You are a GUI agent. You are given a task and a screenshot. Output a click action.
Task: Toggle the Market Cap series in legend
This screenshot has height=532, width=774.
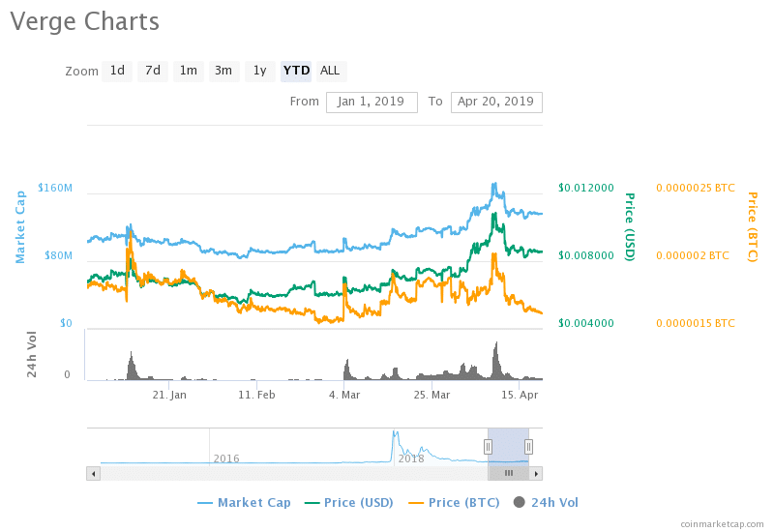(244, 502)
